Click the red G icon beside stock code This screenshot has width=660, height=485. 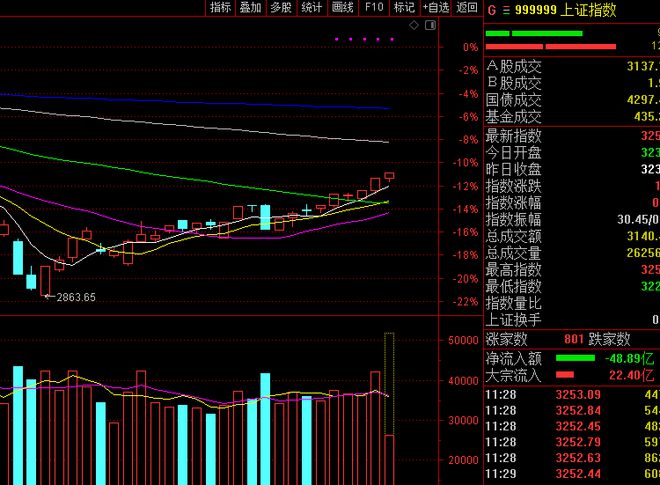[491, 10]
